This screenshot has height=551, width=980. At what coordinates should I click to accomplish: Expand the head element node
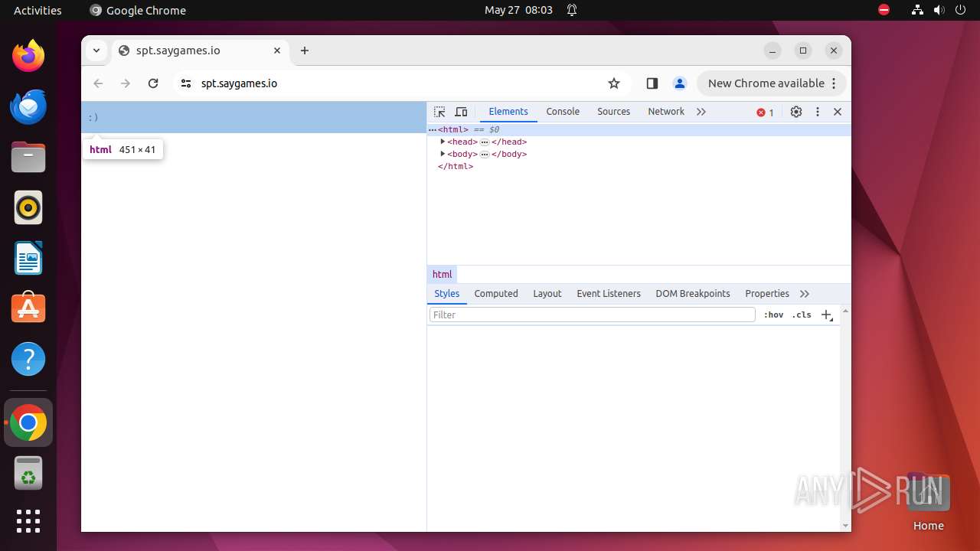click(443, 142)
